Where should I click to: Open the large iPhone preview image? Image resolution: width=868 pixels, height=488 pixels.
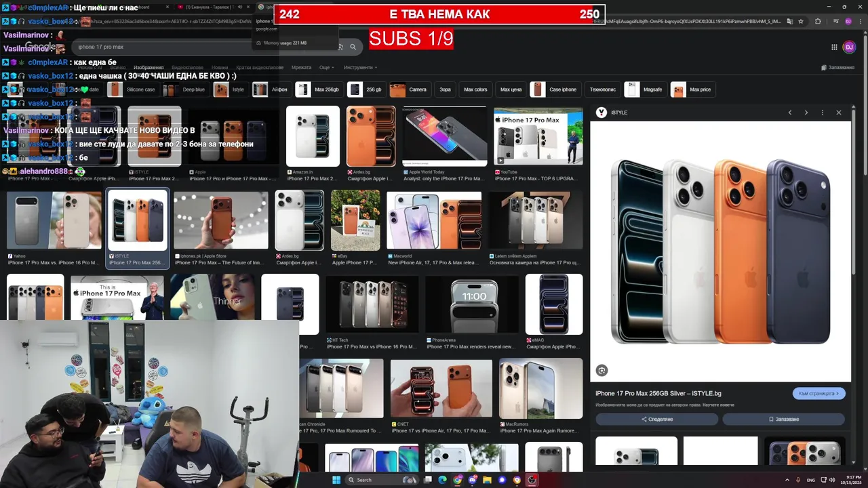pyautogui.click(x=720, y=251)
